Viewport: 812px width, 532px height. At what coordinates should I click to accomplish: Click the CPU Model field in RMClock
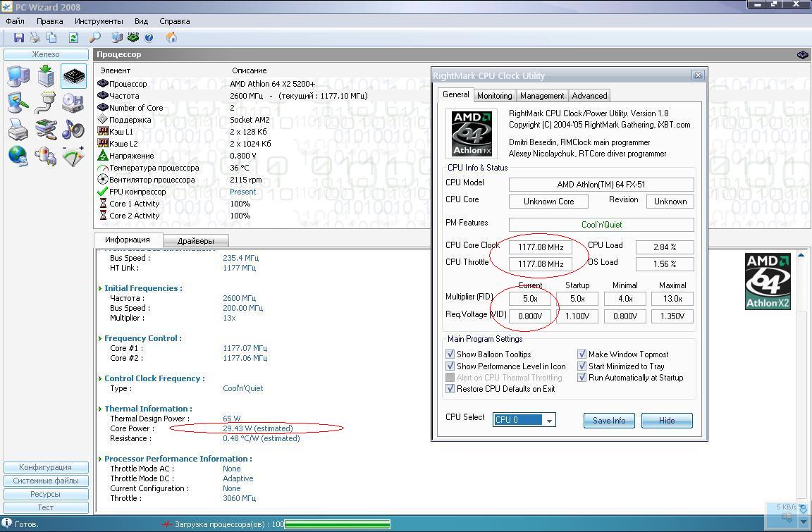601,185
